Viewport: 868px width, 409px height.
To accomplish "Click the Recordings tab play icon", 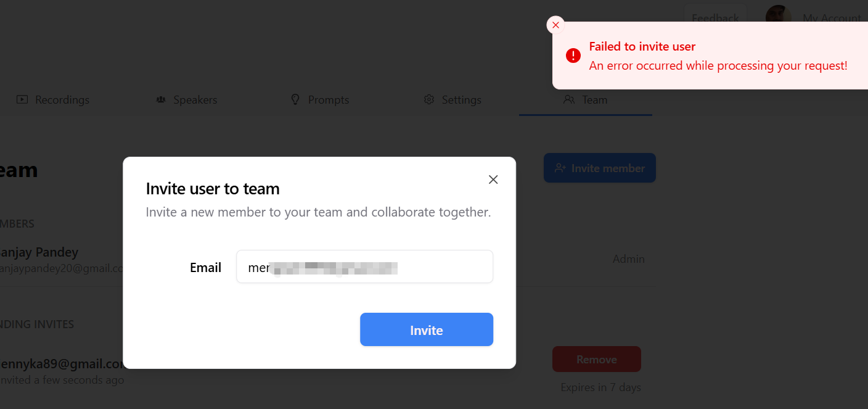I will 22,99.
